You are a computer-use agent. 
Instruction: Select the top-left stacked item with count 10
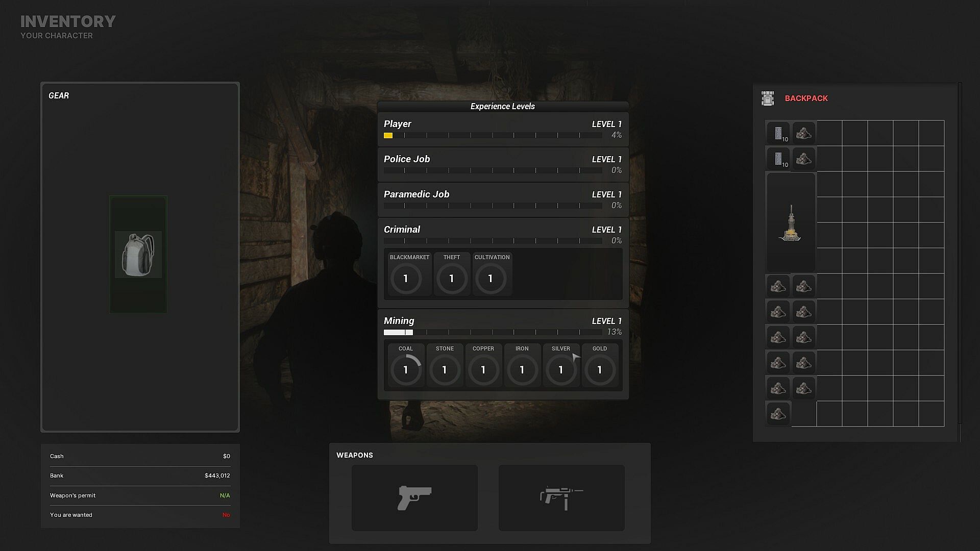[x=778, y=133]
